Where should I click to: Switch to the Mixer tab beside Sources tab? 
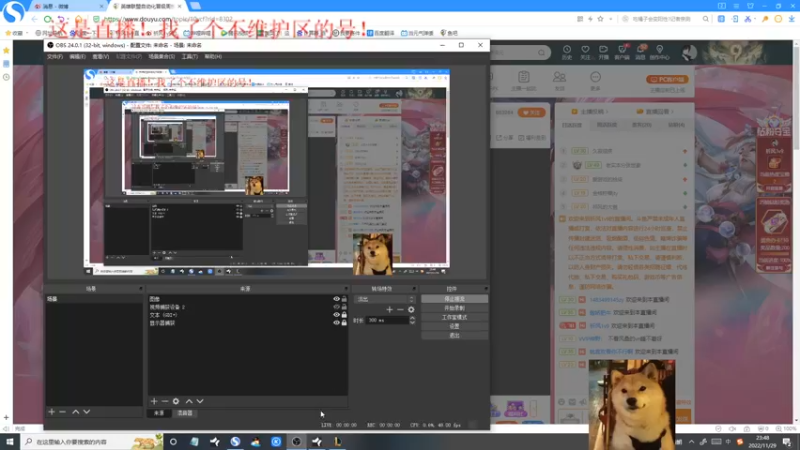(x=185, y=413)
